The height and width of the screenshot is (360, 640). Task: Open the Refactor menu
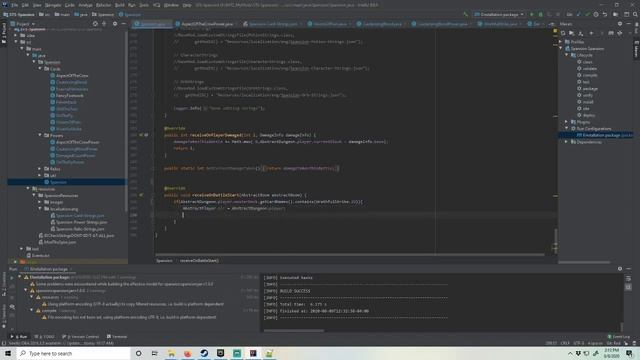tap(103, 5)
